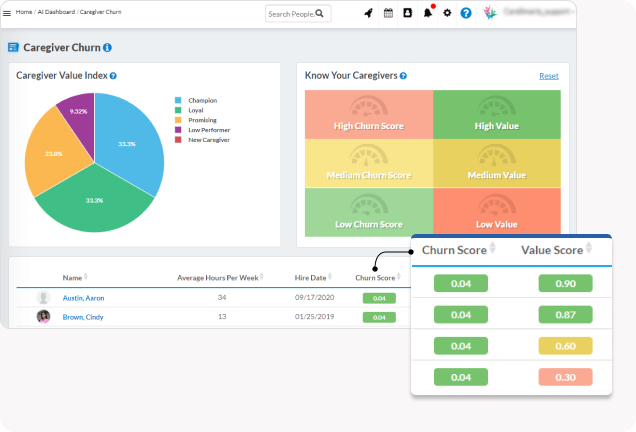Click the blue help question icon
The image size is (636, 432).
(466, 14)
